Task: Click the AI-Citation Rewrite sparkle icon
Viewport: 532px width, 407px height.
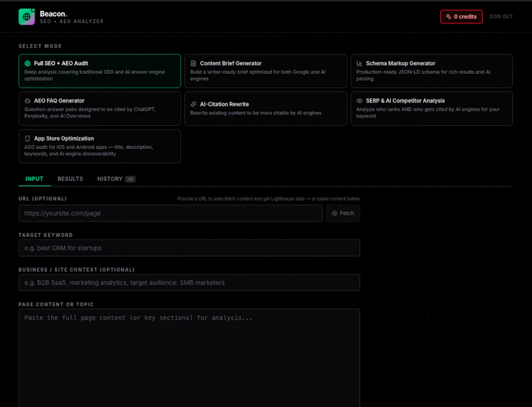Action: click(x=193, y=104)
